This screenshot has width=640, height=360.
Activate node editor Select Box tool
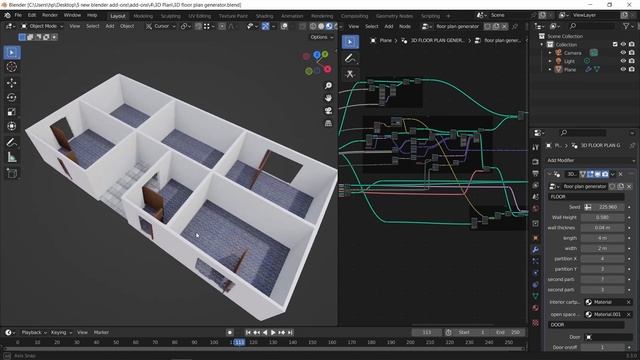[350, 42]
